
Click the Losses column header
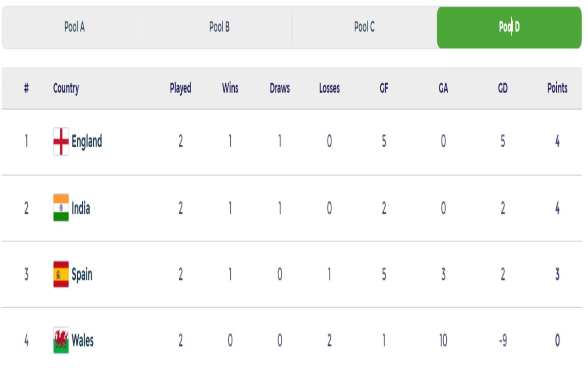click(329, 88)
